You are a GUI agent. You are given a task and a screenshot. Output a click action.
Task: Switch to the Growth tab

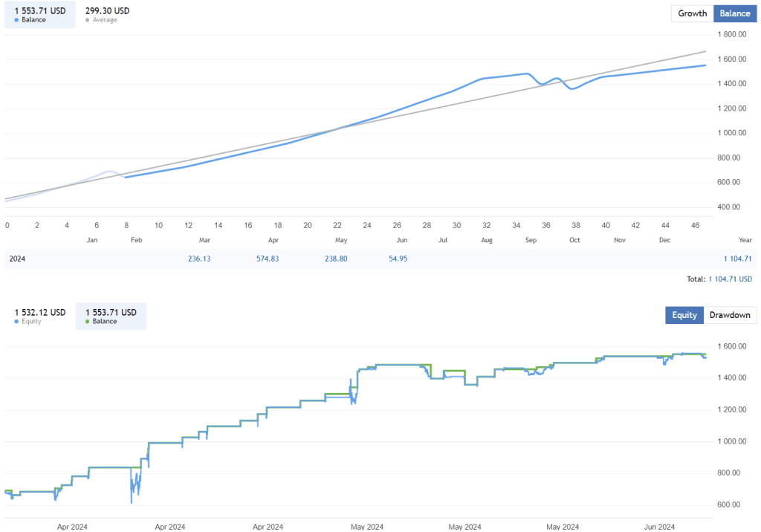click(x=691, y=13)
